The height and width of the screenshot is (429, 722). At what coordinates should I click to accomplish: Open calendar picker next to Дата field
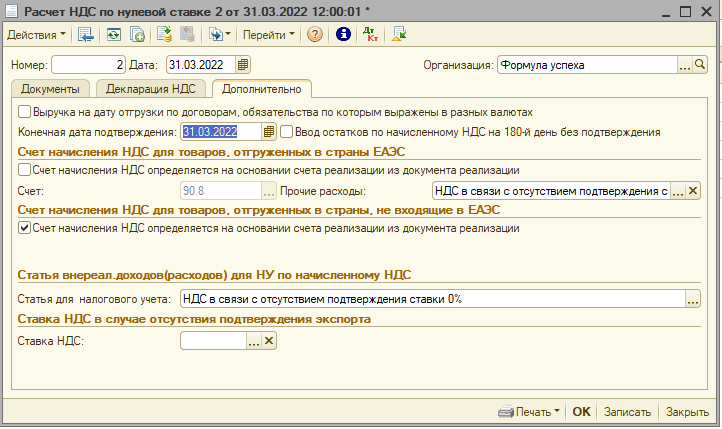(x=243, y=65)
